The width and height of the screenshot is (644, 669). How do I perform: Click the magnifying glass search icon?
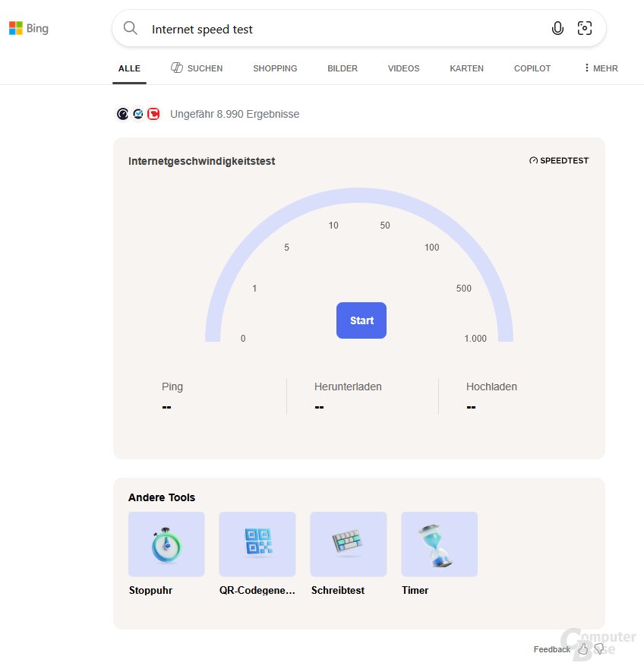pos(130,28)
